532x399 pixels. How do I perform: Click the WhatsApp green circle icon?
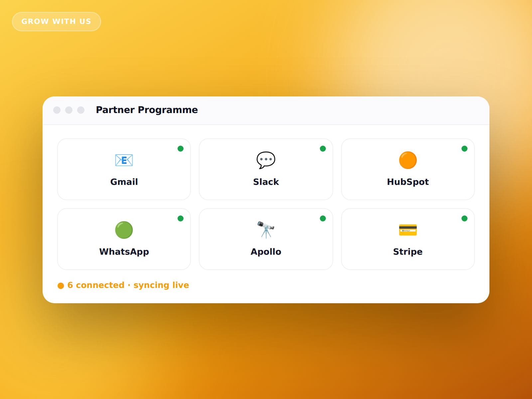(x=124, y=230)
